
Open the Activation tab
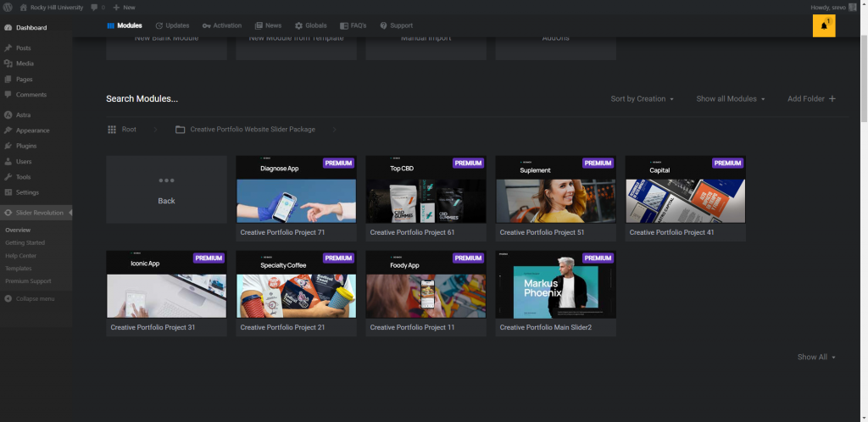[222, 25]
